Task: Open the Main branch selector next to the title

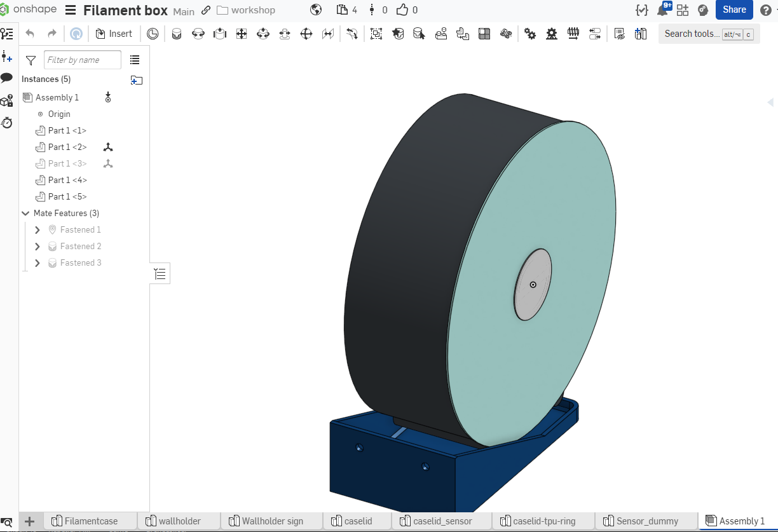Action: pos(184,11)
